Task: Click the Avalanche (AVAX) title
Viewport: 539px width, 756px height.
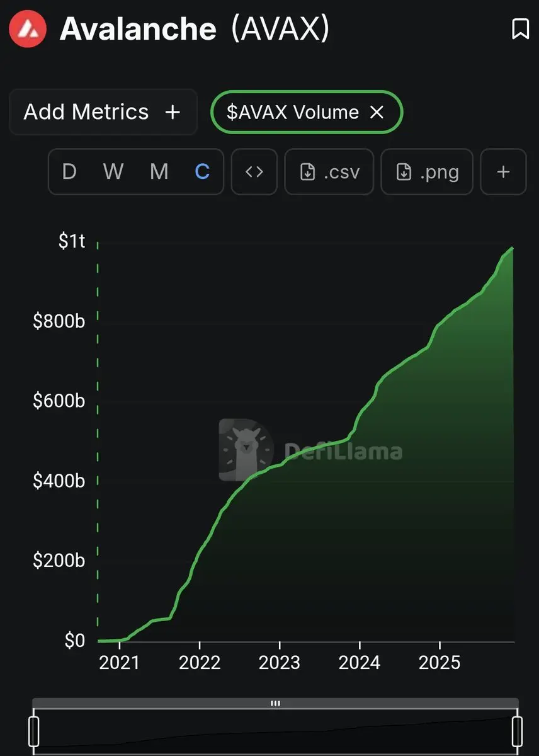Action: (194, 29)
